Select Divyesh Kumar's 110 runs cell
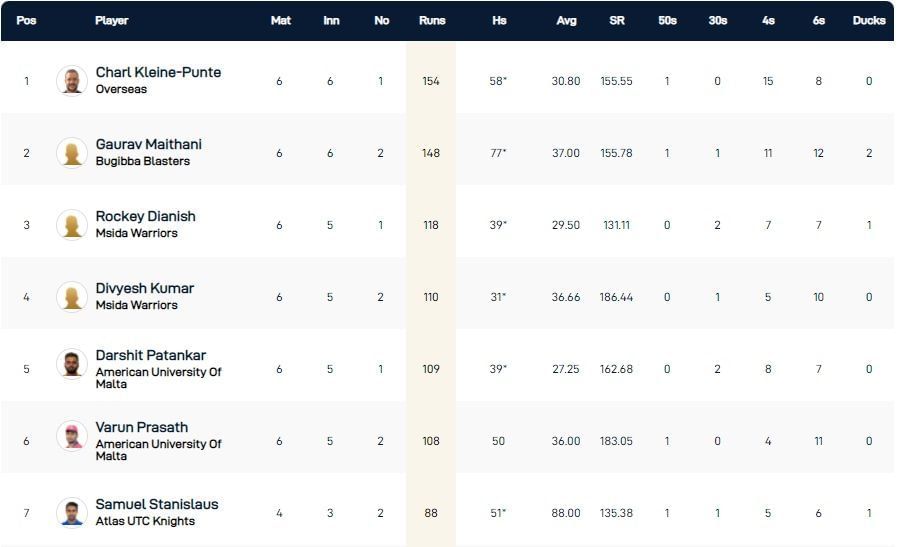Screen dimensions: 898x547 click(431, 297)
